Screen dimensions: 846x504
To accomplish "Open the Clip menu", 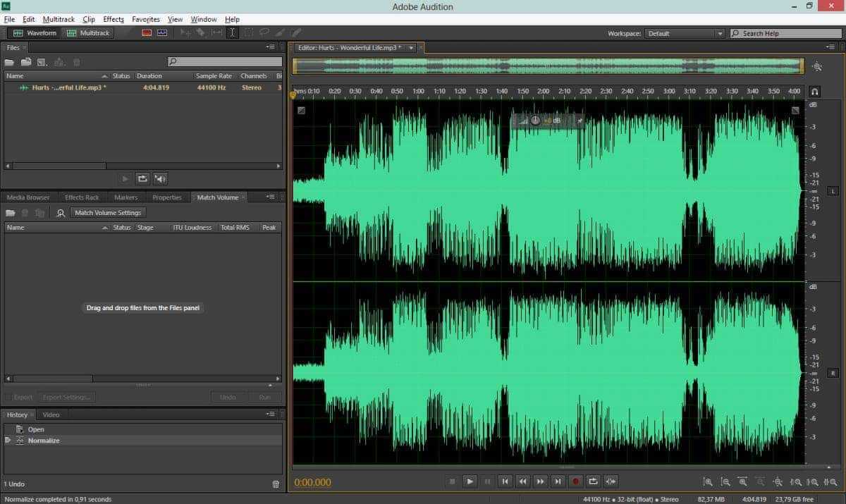I will pyautogui.click(x=89, y=19).
